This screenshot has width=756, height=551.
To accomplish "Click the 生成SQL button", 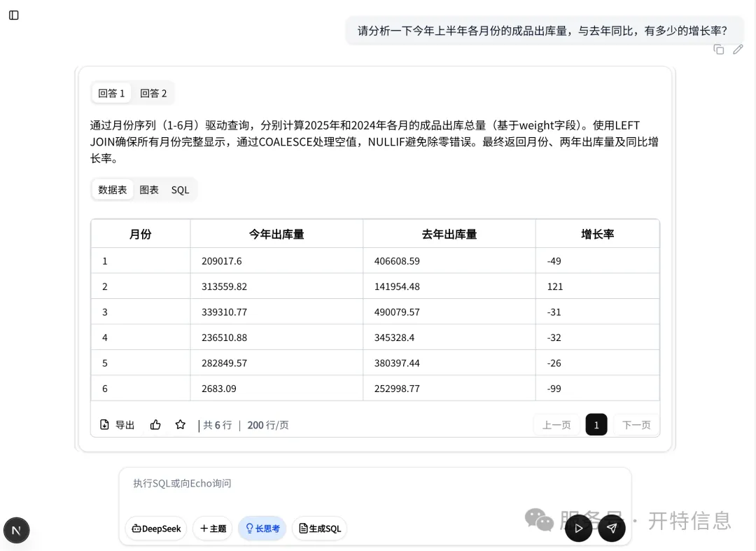I will pyautogui.click(x=319, y=529).
